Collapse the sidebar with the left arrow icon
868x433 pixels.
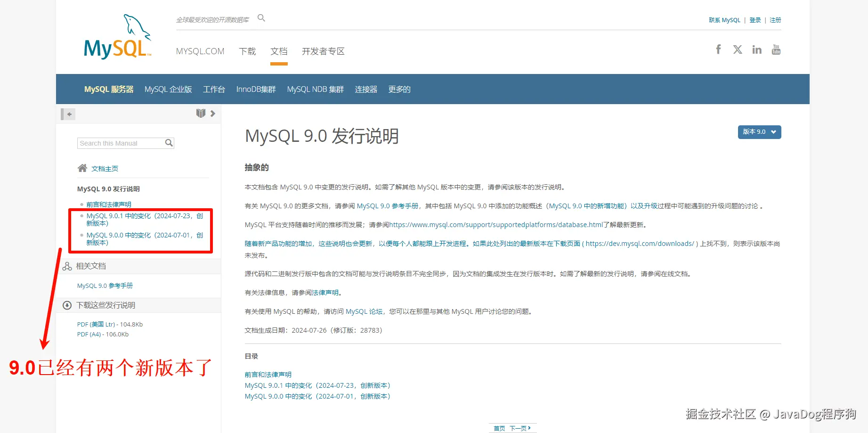point(69,114)
